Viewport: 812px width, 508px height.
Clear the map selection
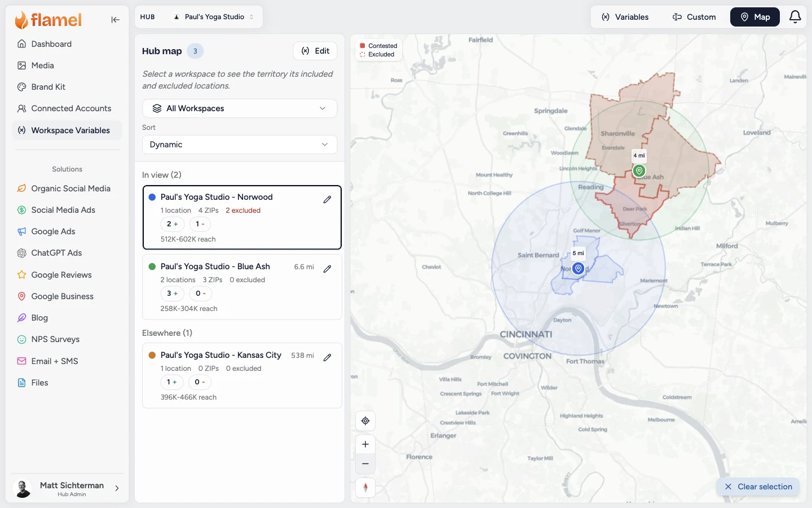tap(758, 487)
